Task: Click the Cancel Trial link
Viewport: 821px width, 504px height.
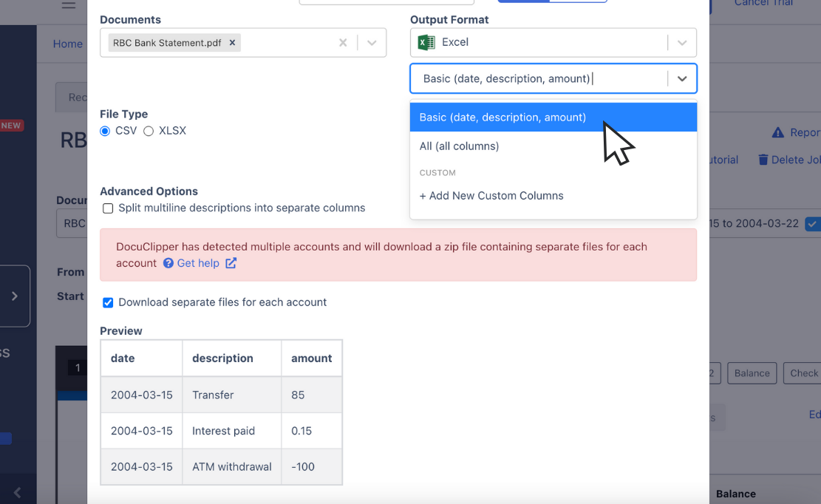Action: (x=763, y=3)
